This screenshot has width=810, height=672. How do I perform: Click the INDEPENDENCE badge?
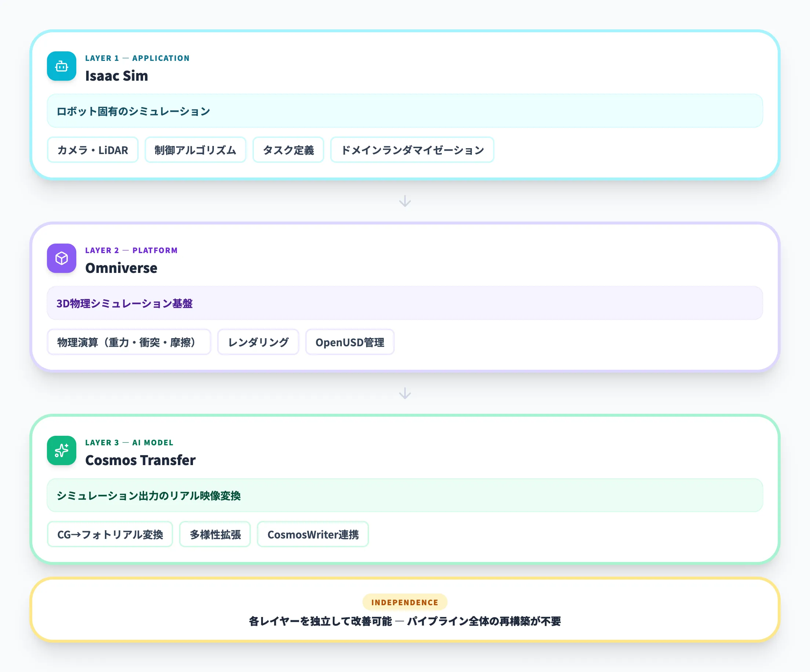tap(405, 602)
